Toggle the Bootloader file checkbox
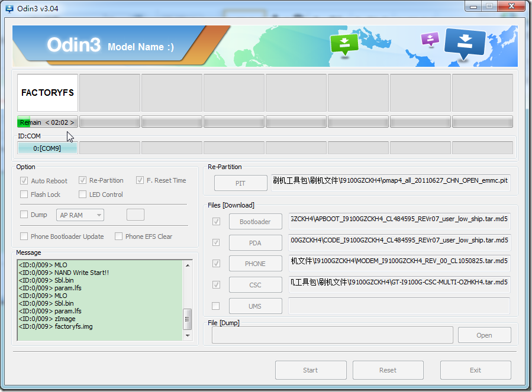This screenshot has width=532, height=392. [x=216, y=222]
